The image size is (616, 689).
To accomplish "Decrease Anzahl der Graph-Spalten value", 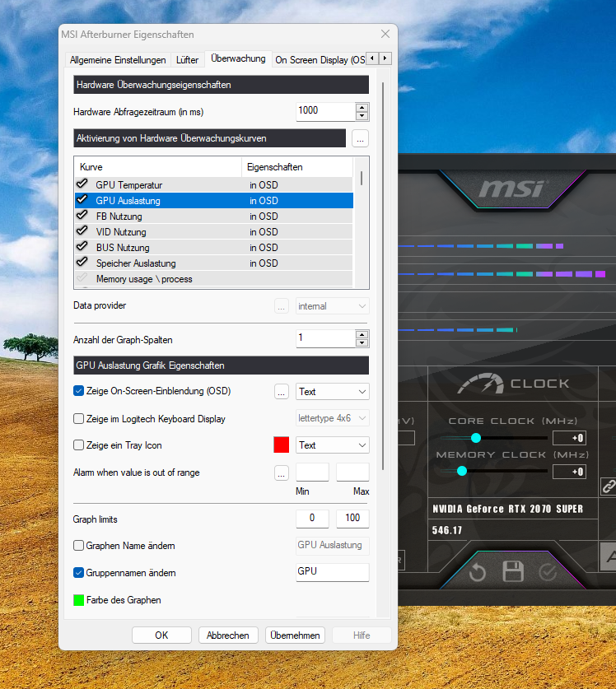I will (362, 343).
